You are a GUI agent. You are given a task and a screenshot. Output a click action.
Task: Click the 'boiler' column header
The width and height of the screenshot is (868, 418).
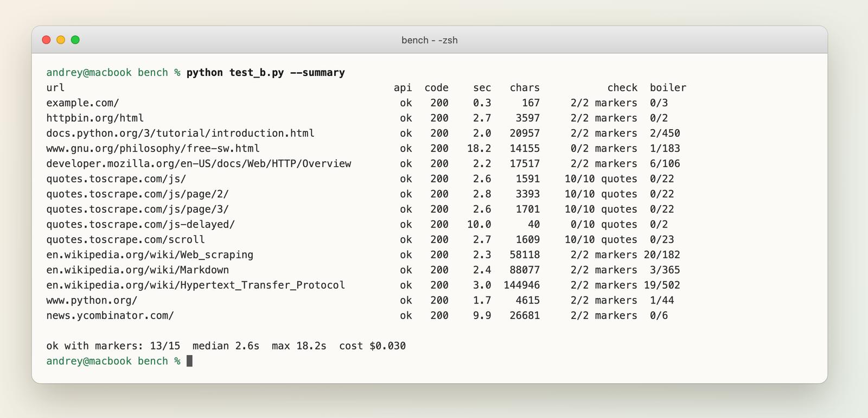(668, 88)
